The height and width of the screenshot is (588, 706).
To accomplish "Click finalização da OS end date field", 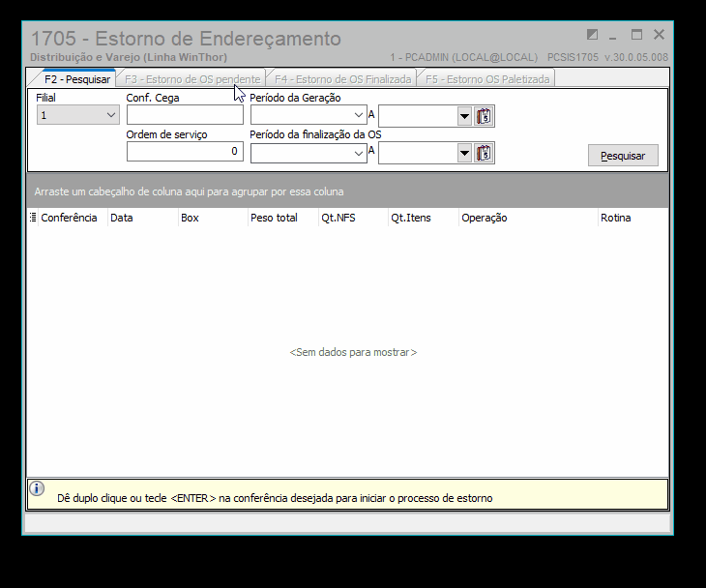I will (418, 154).
